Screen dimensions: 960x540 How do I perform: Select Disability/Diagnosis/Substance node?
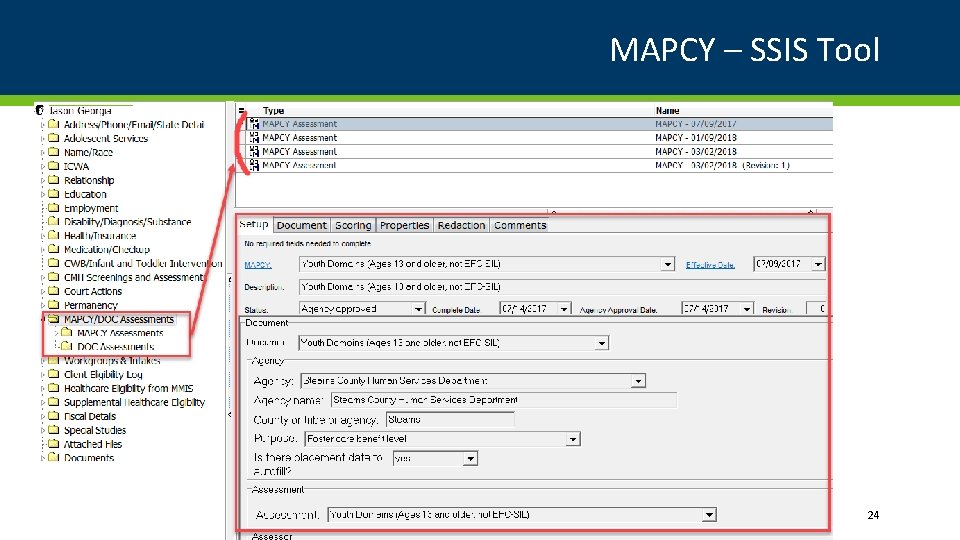coord(127,222)
